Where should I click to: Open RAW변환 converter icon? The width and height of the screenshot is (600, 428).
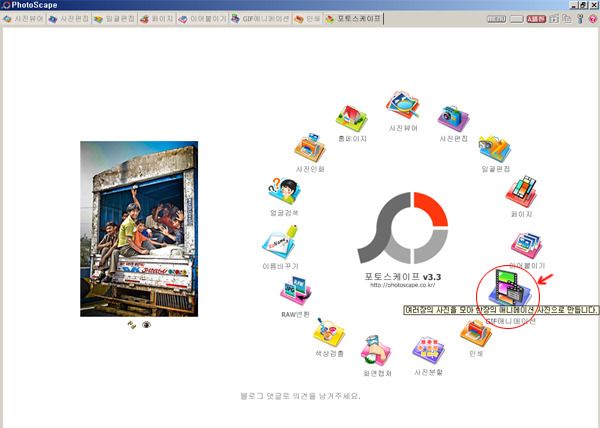tap(295, 291)
